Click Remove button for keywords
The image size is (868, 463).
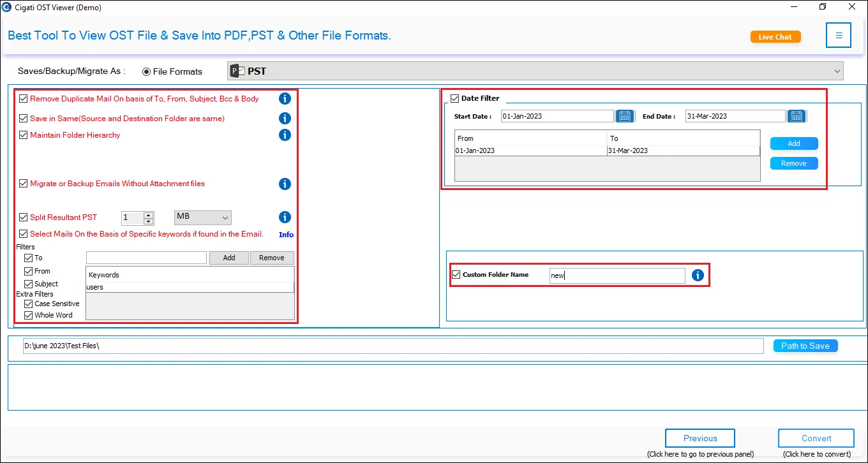point(272,258)
